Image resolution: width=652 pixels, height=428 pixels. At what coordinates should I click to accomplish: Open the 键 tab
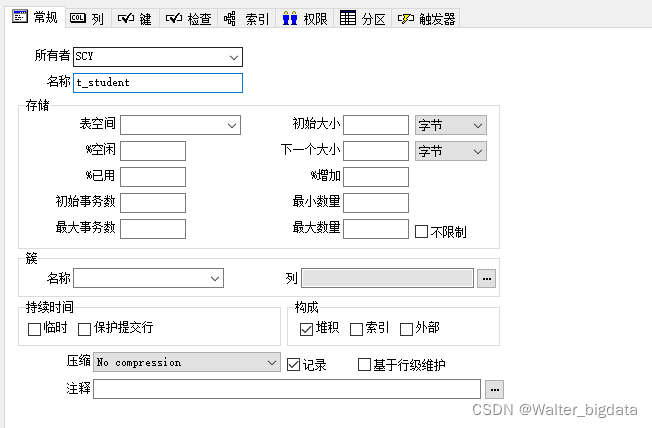[135, 18]
